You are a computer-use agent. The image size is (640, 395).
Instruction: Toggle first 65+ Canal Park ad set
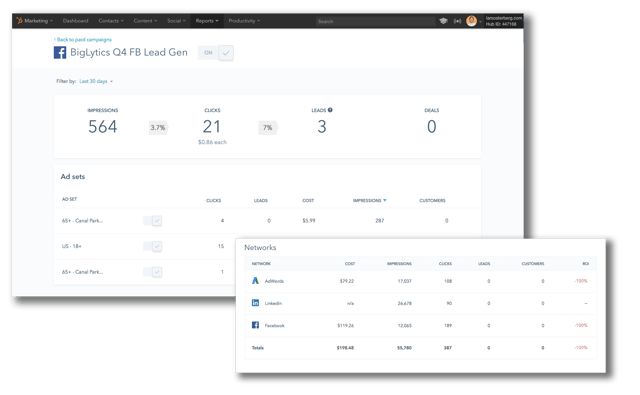(x=153, y=221)
